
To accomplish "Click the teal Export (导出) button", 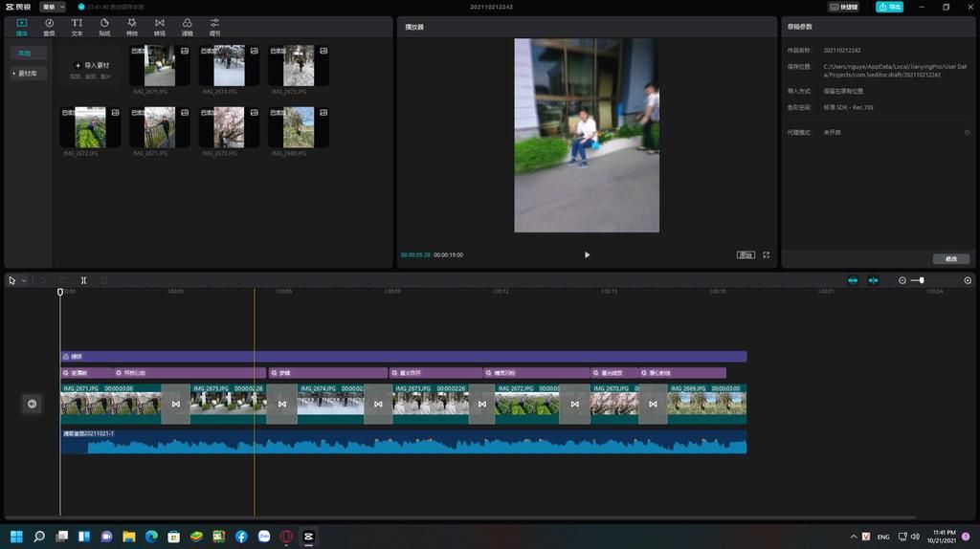I will (889, 7).
